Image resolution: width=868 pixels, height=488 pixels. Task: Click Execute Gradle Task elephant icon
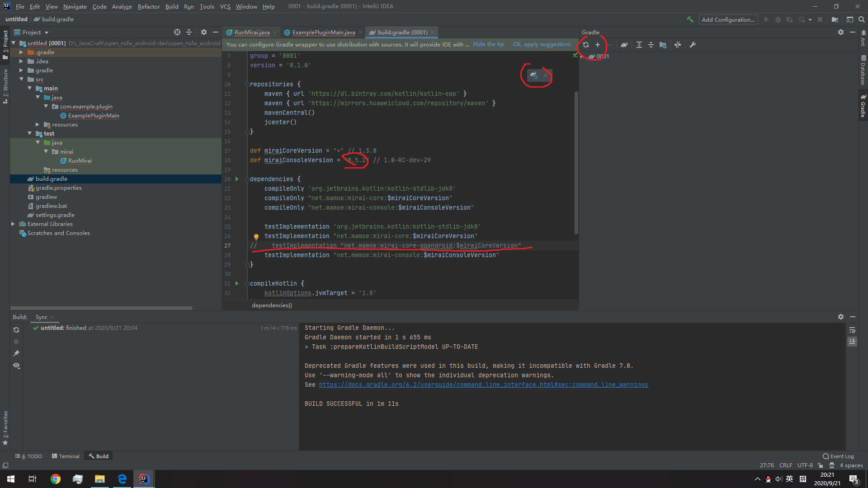pyautogui.click(x=624, y=45)
